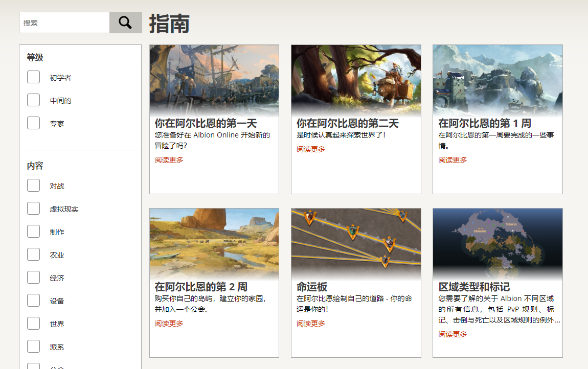Click 阅读更多 under 区域类型和标记 card
This screenshot has height=369, width=588.
pos(453,334)
